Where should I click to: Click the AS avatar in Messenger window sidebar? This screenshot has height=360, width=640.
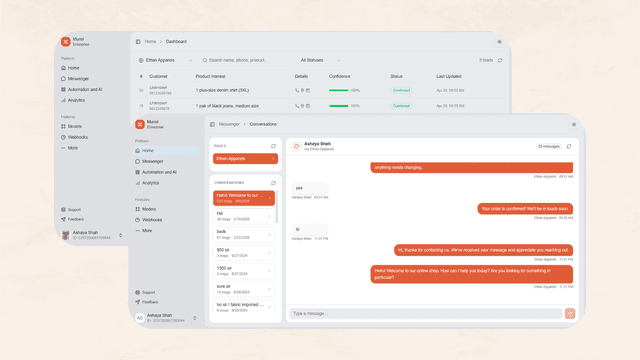click(x=140, y=318)
